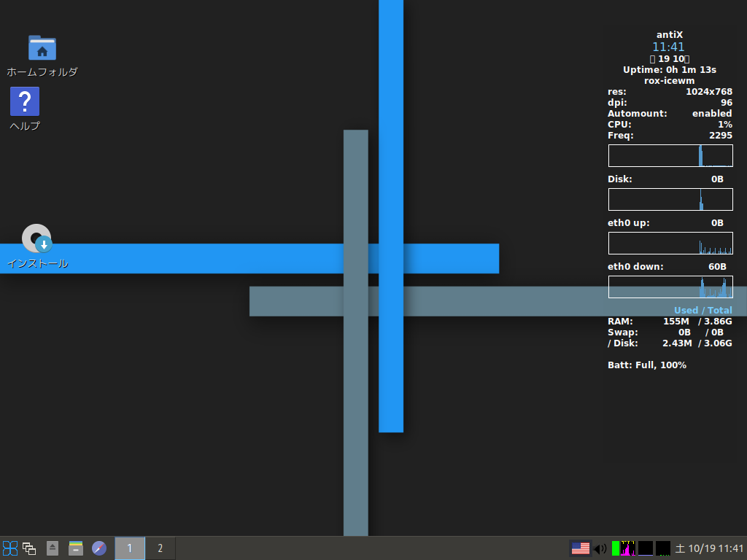
Task: Click the Batt: Full, 100% text
Action: click(647, 365)
